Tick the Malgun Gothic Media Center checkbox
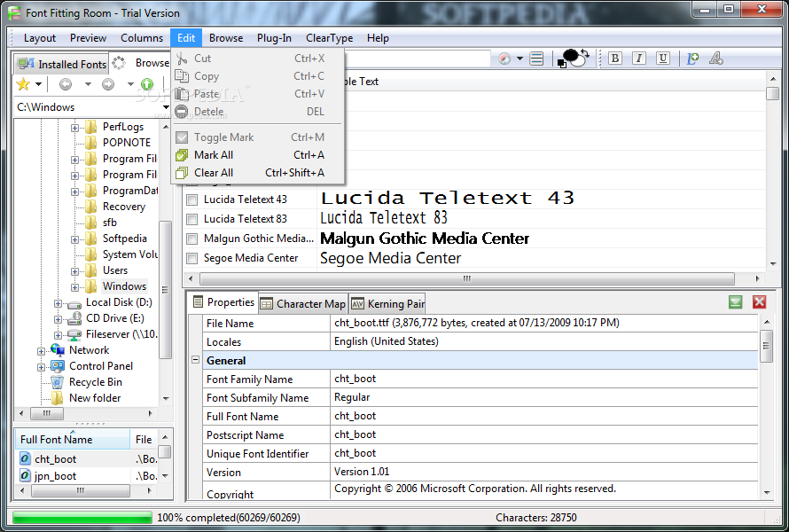 (191, 239)
